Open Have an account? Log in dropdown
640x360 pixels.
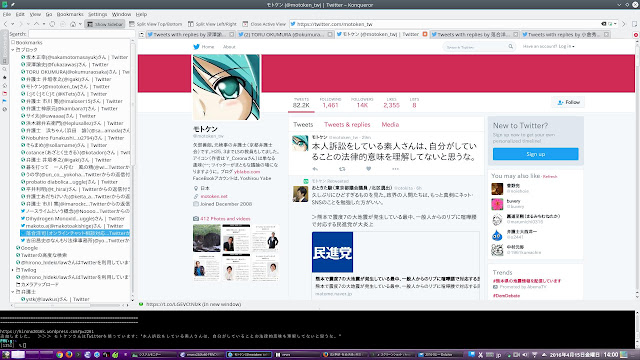click(549, 47)
